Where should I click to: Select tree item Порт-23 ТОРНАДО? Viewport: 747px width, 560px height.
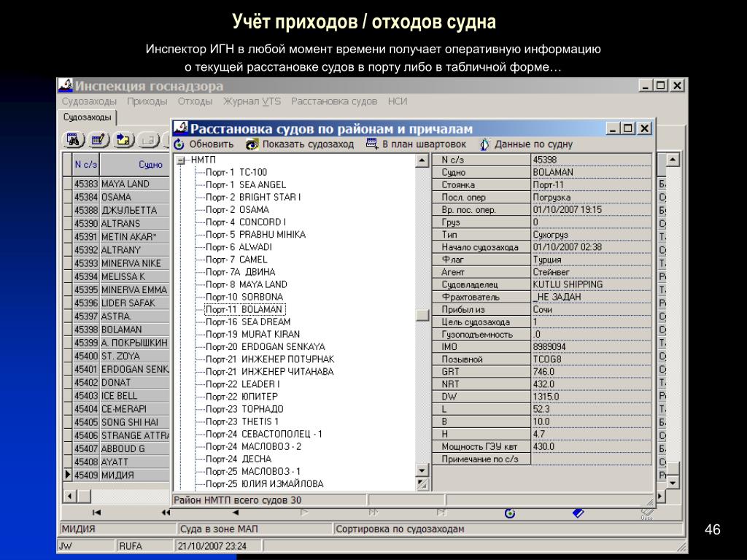244,409
